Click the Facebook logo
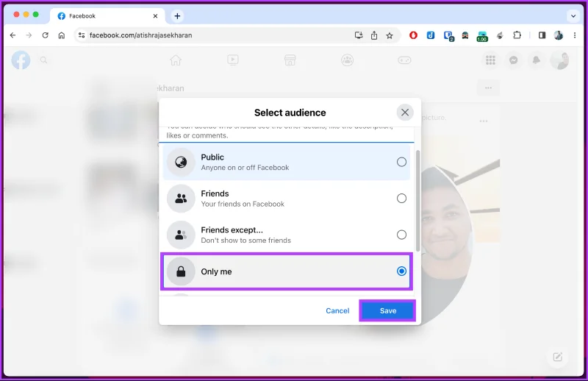588x381 pixels. pyautogui.click(x=21, y=60)
